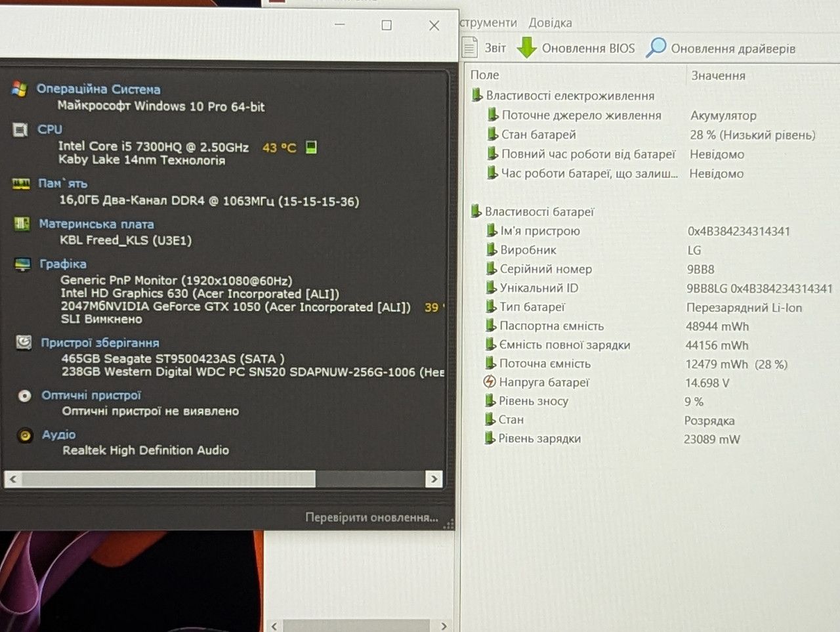840x632 pixels.
Task: Open the CPU section link
Action: 50,129
